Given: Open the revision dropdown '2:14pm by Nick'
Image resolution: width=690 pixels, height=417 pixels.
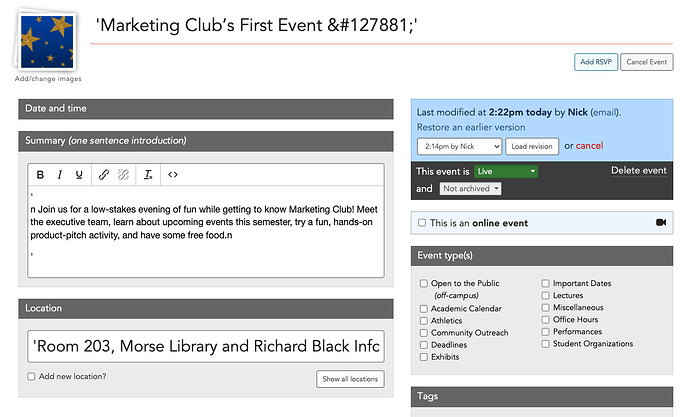Looking at the screenshot, I should [x=459, y=146].
